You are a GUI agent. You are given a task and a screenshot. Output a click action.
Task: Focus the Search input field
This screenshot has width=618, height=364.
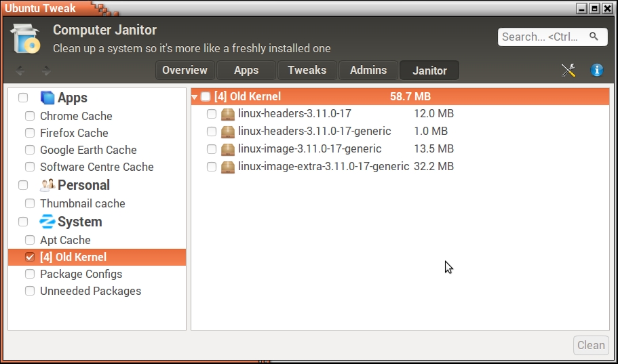pyautogui.click(x=543, y=37)
